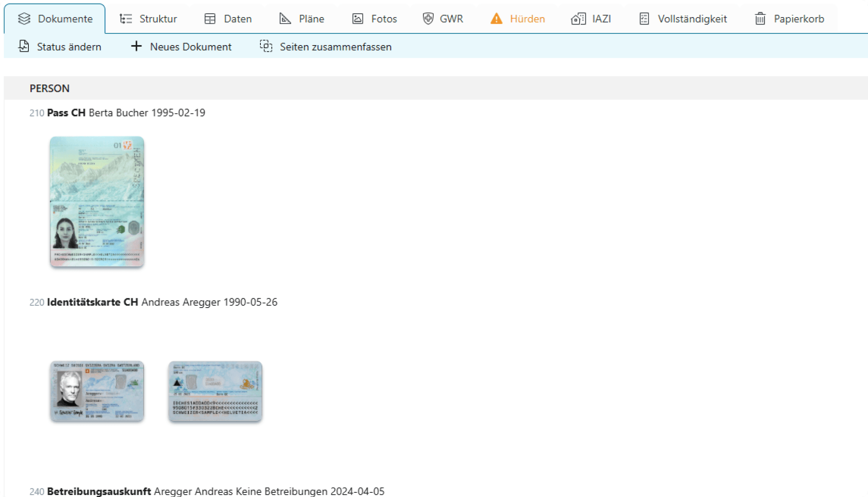
Task: Click the Dokumente layers icon
Action: point(24,19)
